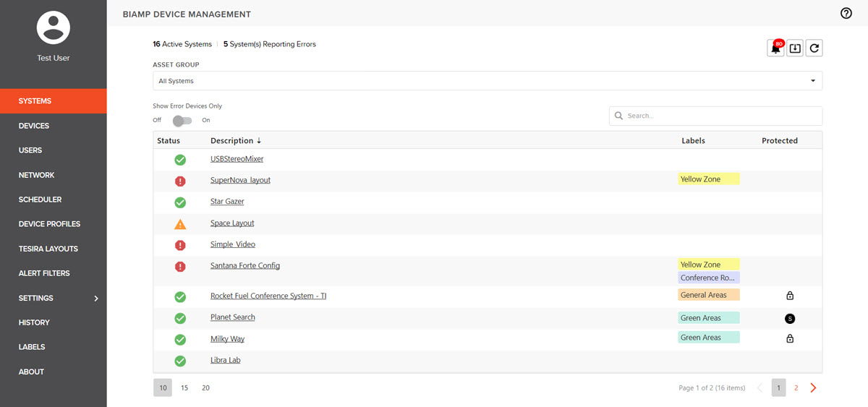
Task: Open the SuperNova_layout system link
Action: click(240, 180)
